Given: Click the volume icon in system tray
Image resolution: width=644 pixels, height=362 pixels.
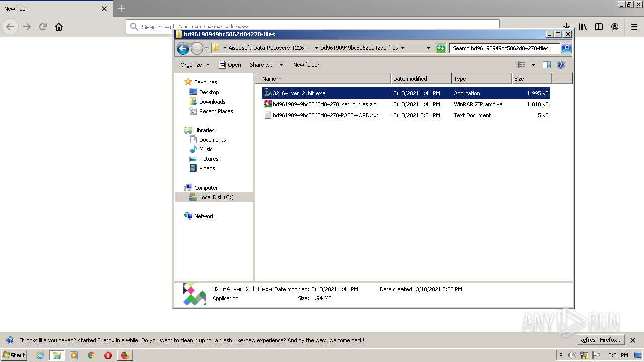Looking at the screenshot, I should (572, 355).
